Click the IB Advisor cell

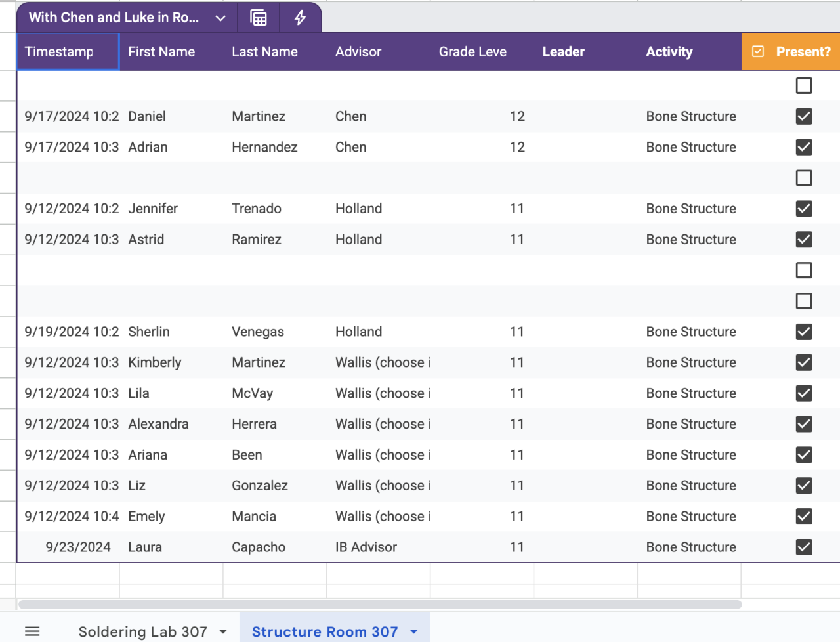click(366, 547)
